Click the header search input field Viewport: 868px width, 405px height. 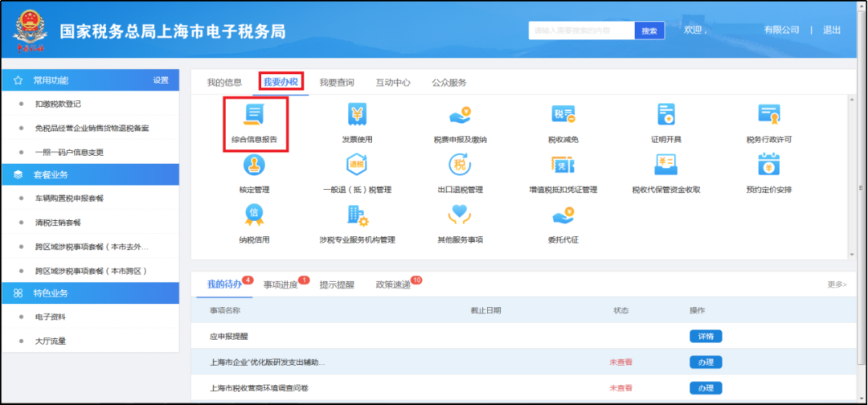click(x=581, y=31)
